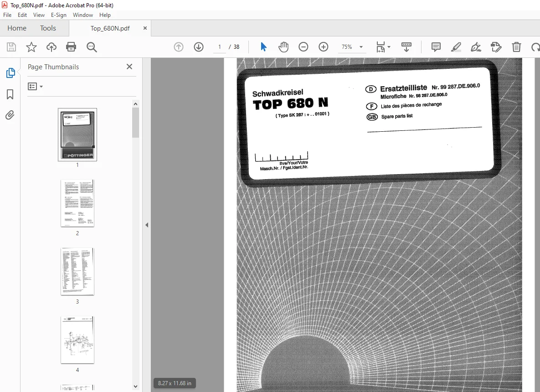Zoom in with plus button
The width and height of the screenshot is (540, 392).
[324, 47]
